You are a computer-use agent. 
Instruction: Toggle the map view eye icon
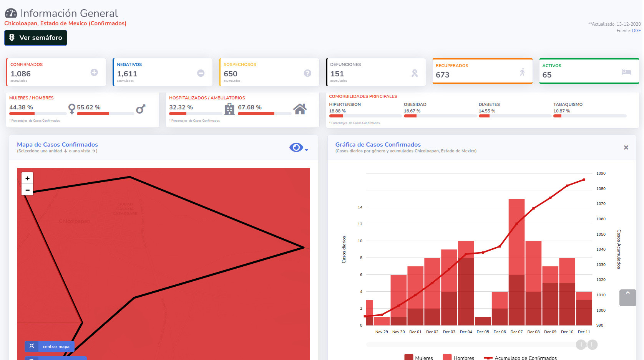click(296, 147)
